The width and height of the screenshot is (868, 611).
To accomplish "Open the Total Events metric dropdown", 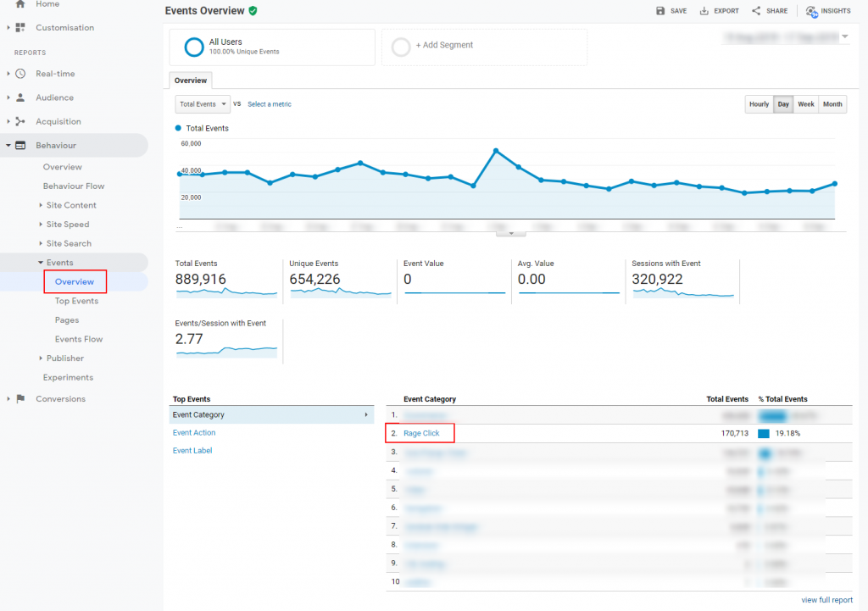I will (x=203, y=104).
